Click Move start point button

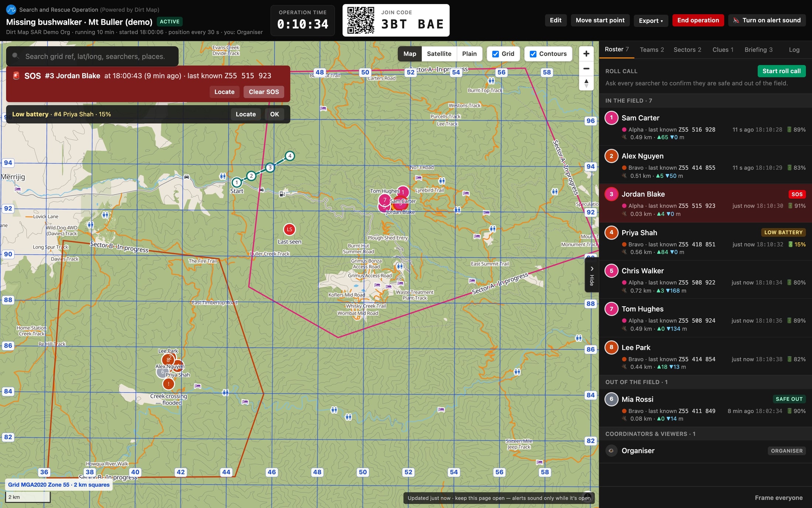(600, 20)
